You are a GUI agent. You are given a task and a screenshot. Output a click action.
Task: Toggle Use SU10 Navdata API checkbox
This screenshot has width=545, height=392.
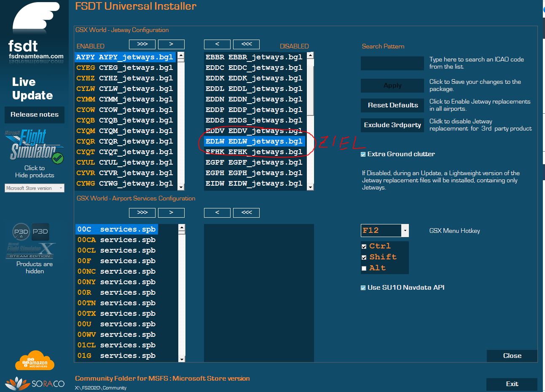click(x=363, y=288)
